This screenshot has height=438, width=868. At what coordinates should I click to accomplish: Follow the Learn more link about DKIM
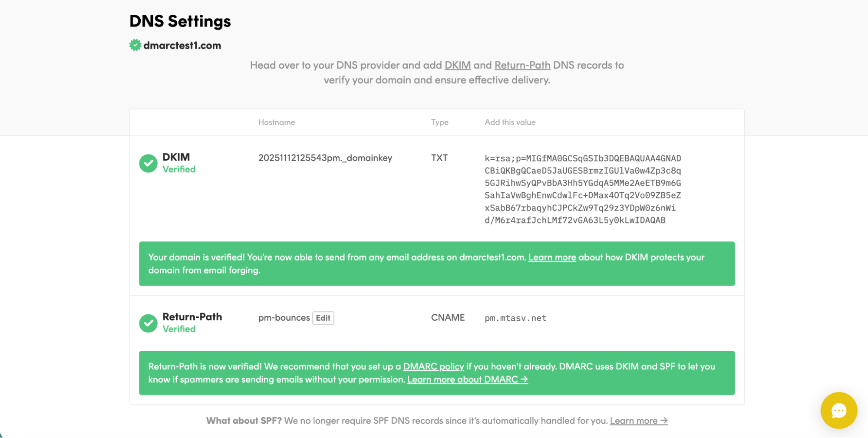552,257
